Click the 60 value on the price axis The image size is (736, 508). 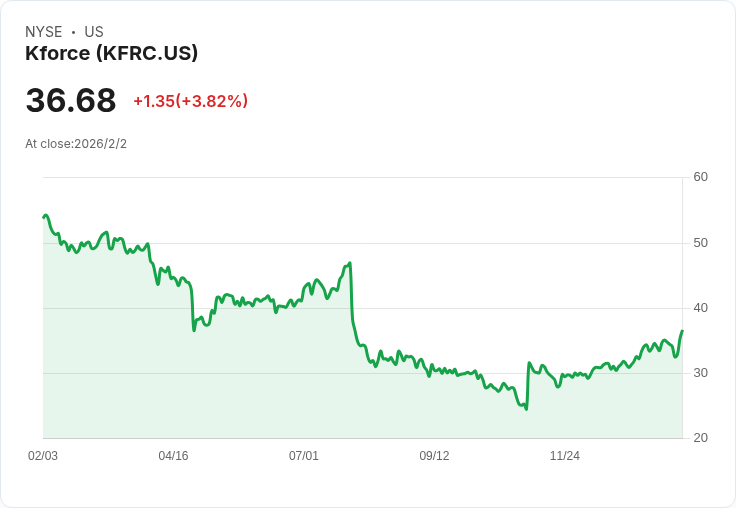coord(701,177)
